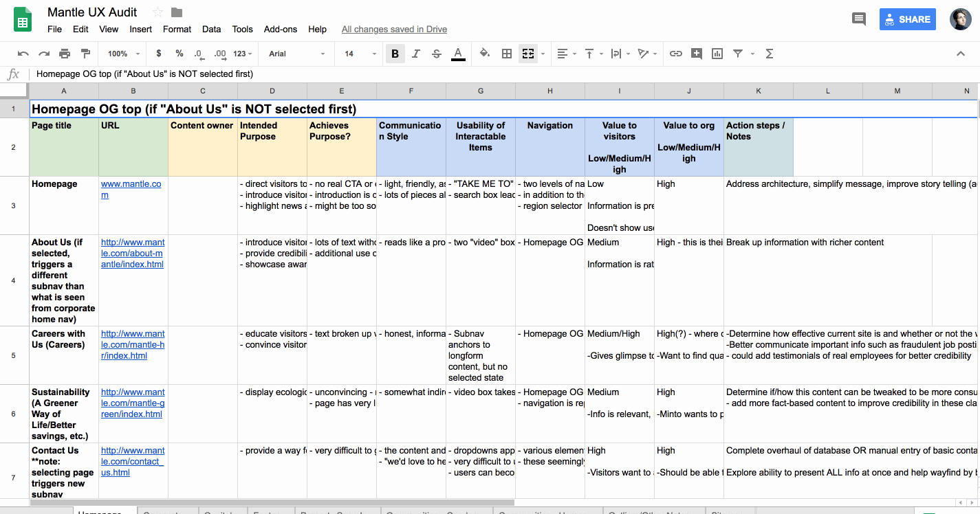980x514 pixels.
Task: Click the Print icon
Action: point(65,54)
